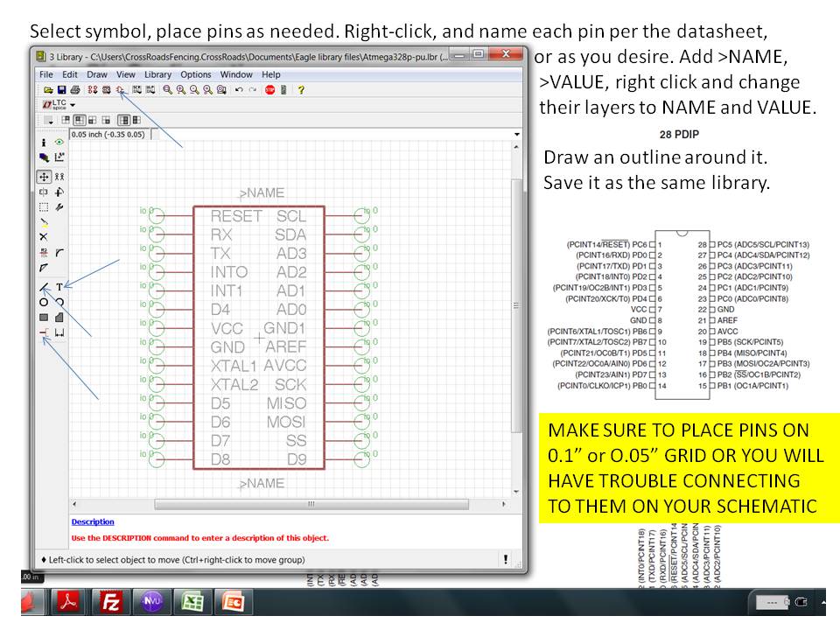
Task: Click the LTC spice logo button
Action: point(54,104)
